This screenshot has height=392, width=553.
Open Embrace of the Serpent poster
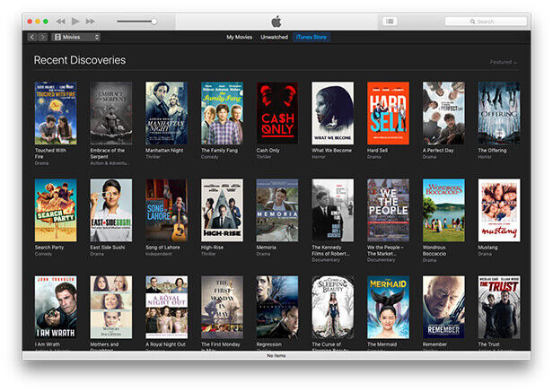(111, 113)
